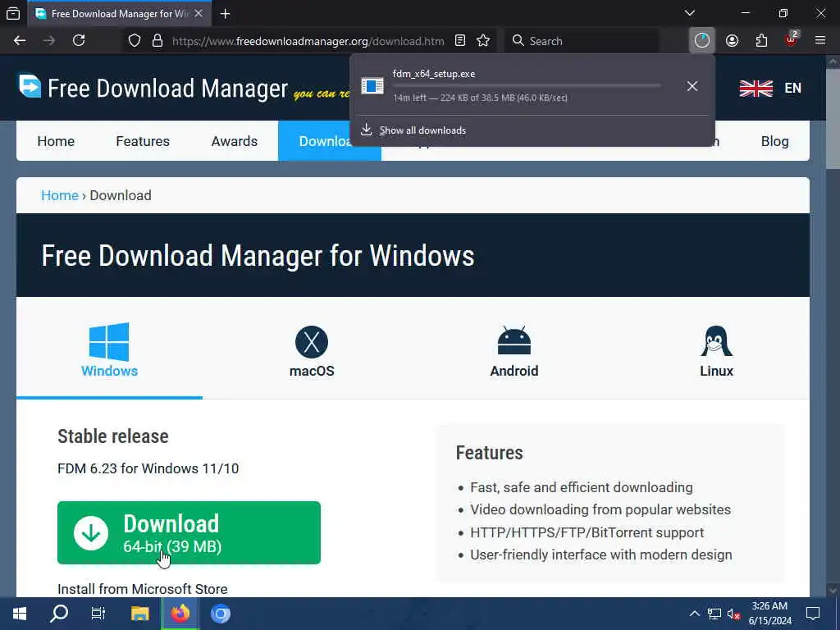
Task: Open Task View on the taskbar
Action: (98, 614)
